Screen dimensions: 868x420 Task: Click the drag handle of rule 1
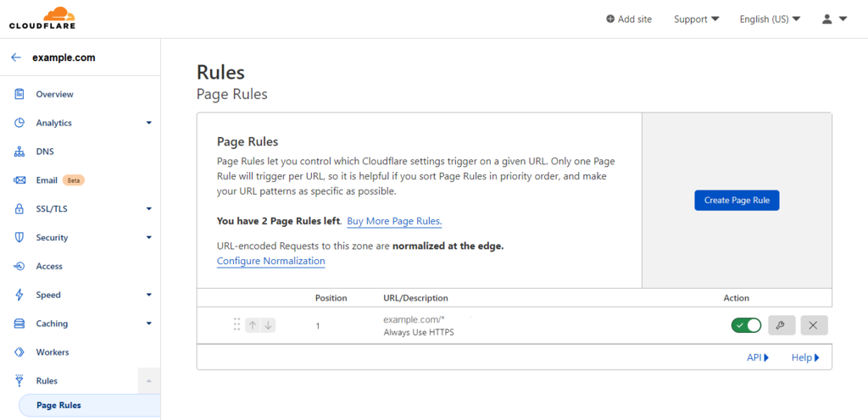click(236, 325)
